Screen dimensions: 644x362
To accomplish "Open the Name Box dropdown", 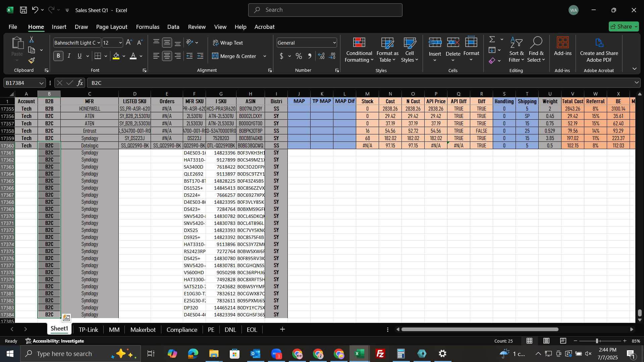I will [41, 83].
